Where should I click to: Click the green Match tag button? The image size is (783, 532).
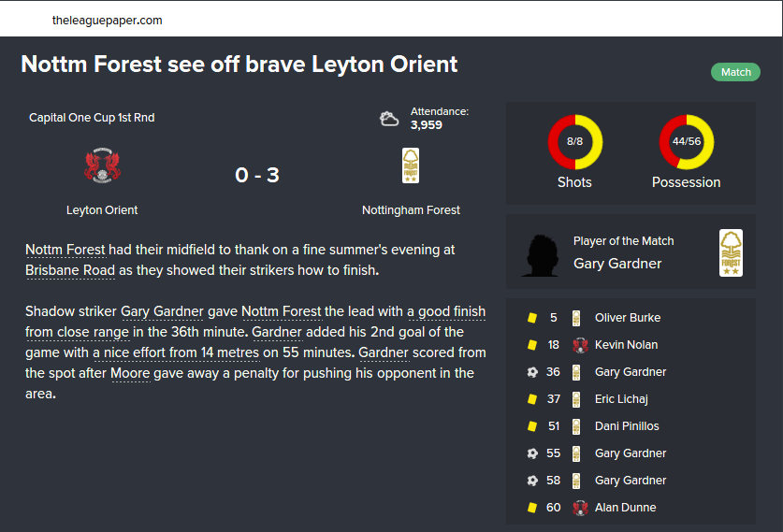[x=735, y=72]
